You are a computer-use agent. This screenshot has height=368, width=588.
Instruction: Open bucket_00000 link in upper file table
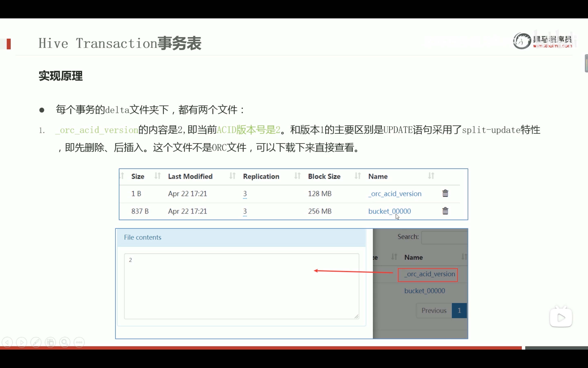pos(390,211)
